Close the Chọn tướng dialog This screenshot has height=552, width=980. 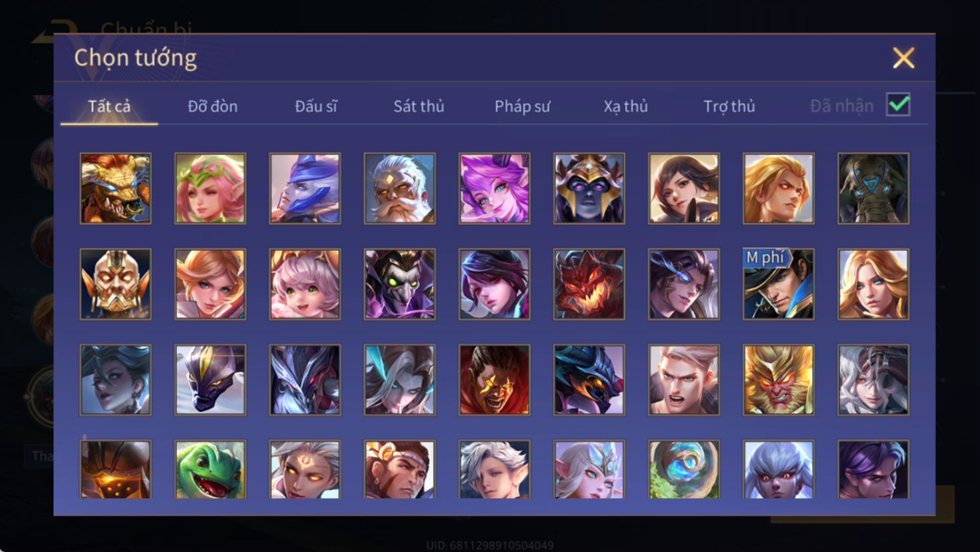click(903, 58)
